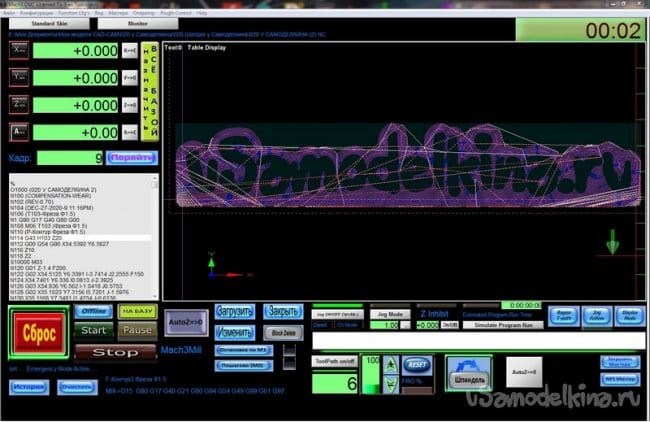Zero the A axis with A==0

[x=129, y=132]
